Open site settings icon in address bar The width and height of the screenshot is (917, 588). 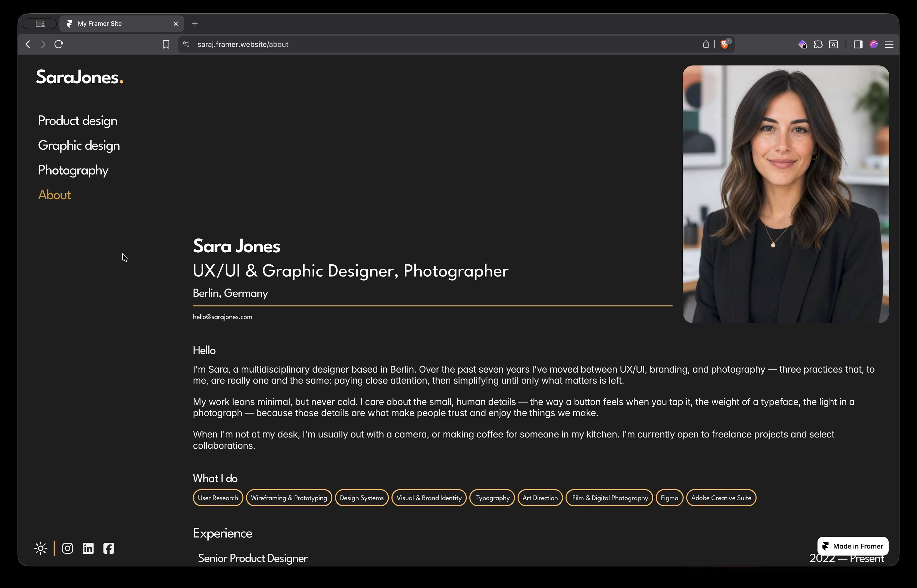186,44
